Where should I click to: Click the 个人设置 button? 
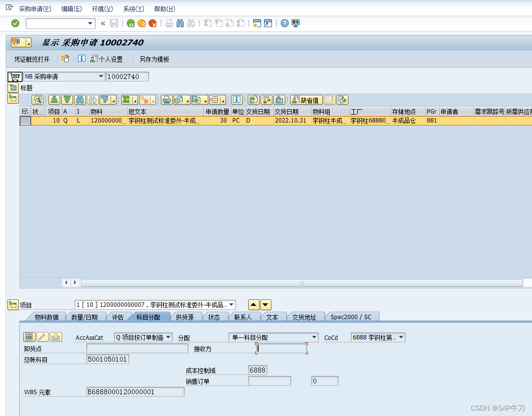click(x=107, y=59)
